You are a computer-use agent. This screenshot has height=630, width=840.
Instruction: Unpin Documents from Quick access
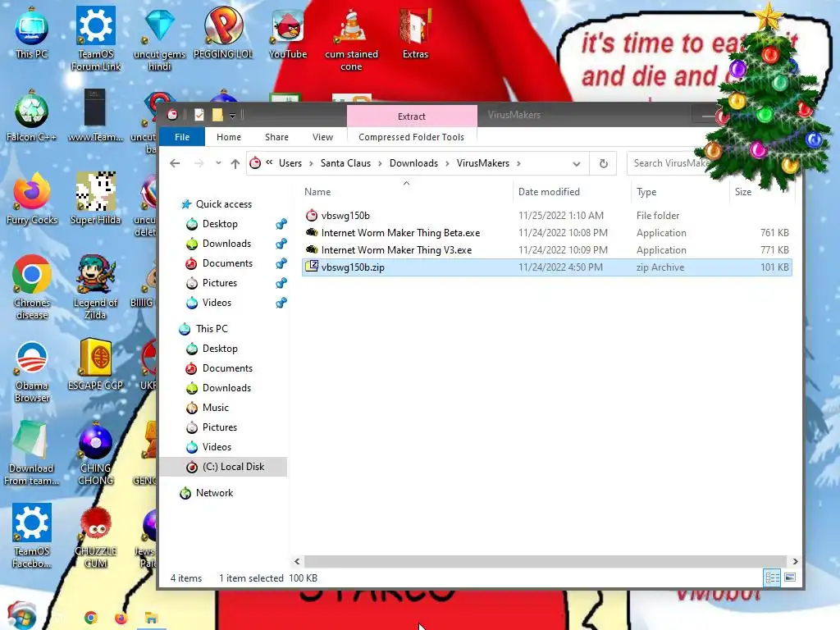click(x=281, y=263)
